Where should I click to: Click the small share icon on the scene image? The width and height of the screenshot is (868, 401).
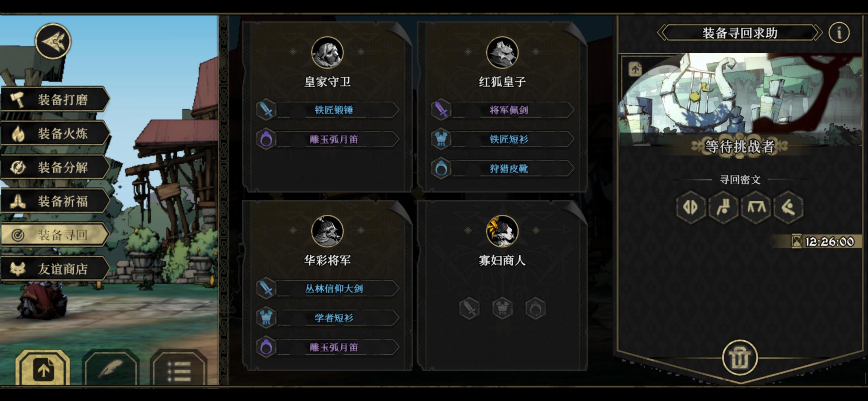[635, 69]
